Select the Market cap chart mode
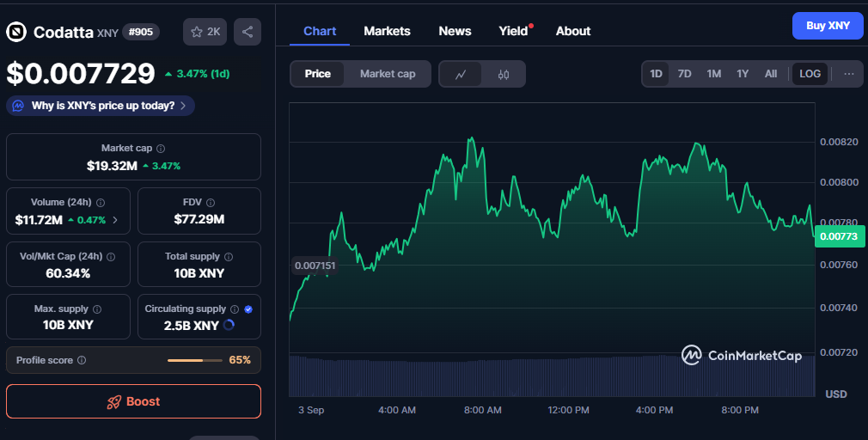 [x=388, y=74]
